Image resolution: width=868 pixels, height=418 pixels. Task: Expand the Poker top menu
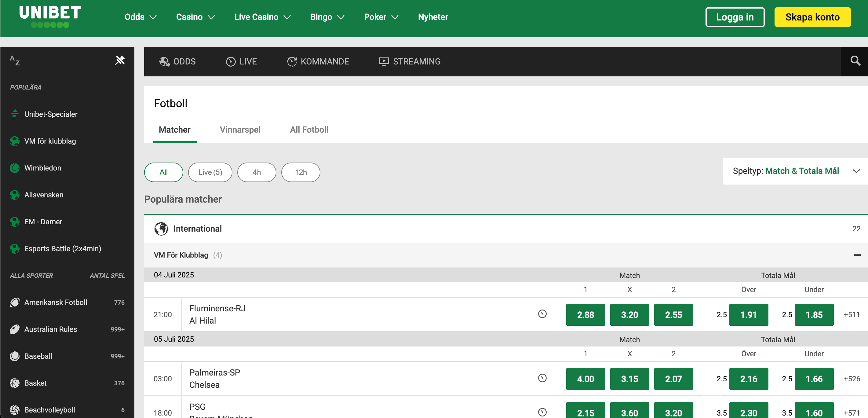coord(381,17)
